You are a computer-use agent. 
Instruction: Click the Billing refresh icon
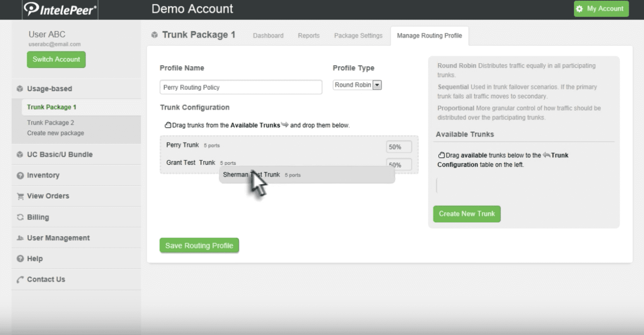(20, 217)
